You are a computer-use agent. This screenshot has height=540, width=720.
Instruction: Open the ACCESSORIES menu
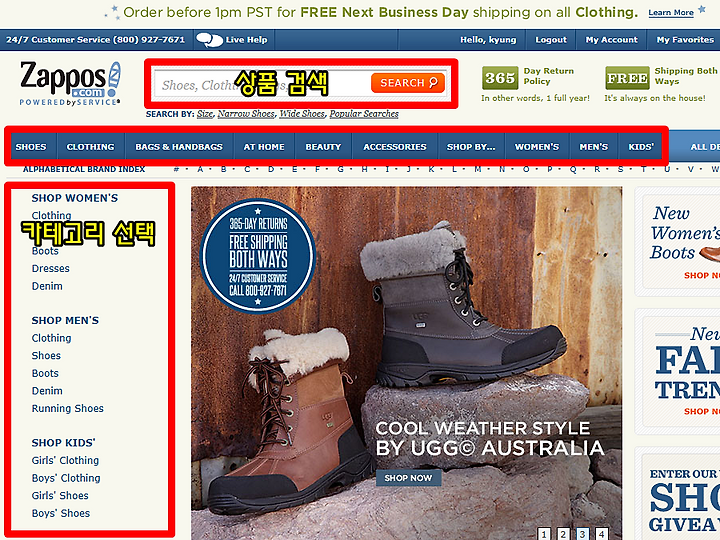pos(395,147)
